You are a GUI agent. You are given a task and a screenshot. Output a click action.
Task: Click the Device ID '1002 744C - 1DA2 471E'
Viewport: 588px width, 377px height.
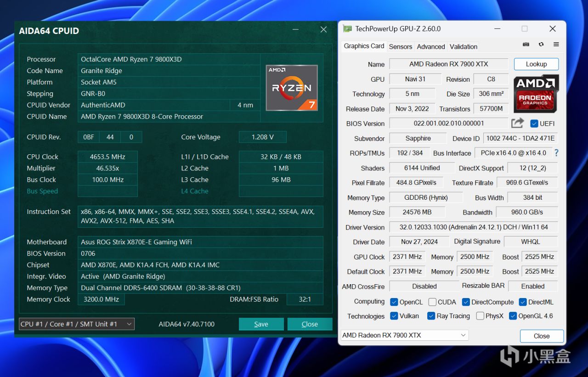tap(520, 138)
